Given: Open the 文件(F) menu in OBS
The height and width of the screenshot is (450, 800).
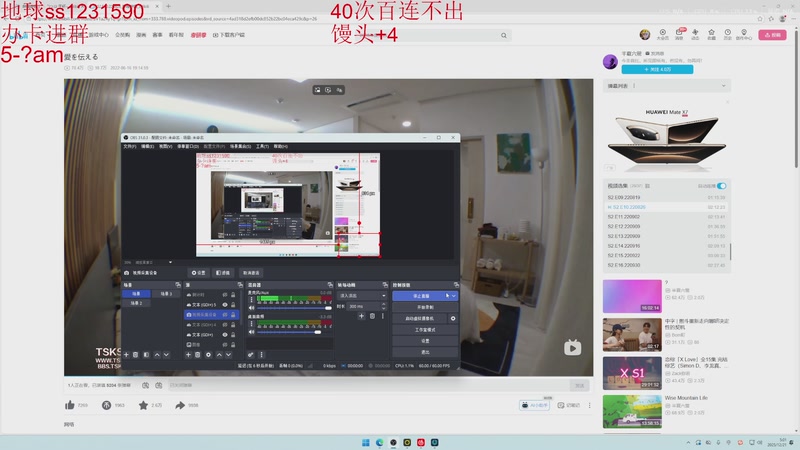Looking at the screenshot, I should click(x=129, y=146).
